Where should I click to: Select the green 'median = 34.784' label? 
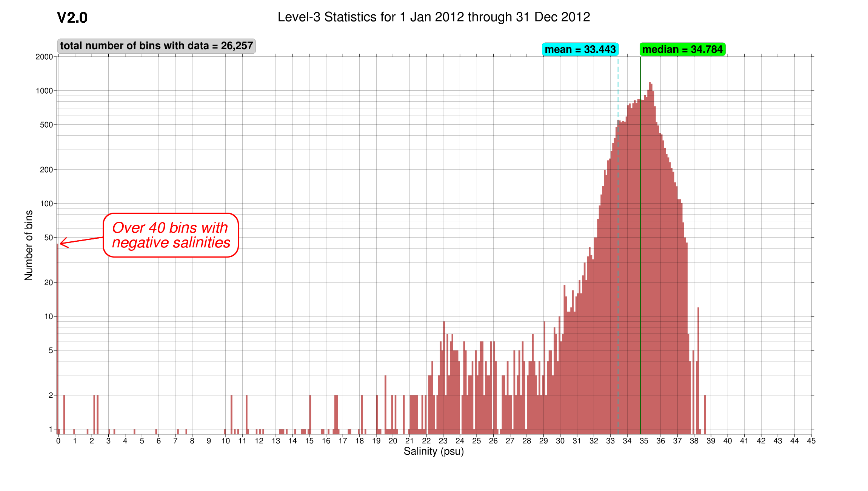682,49
